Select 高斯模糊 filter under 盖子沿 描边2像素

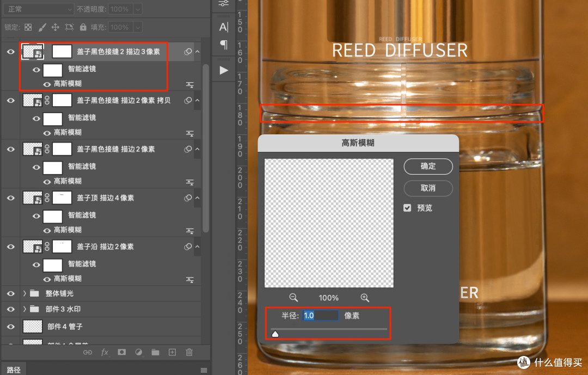(x=68, y=279)
